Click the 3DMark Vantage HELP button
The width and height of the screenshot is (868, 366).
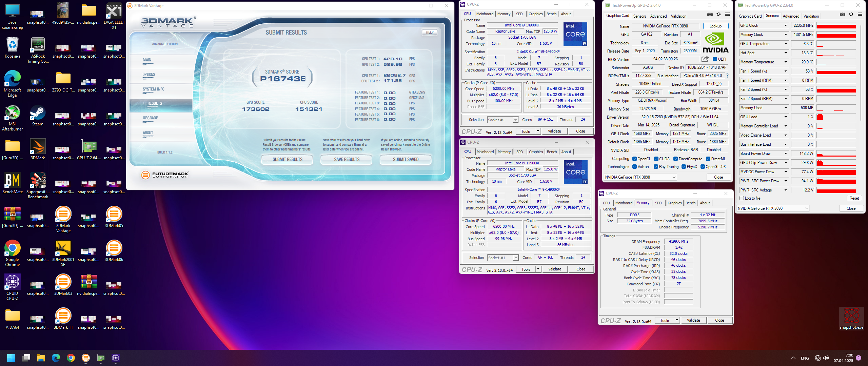point(430,32)
